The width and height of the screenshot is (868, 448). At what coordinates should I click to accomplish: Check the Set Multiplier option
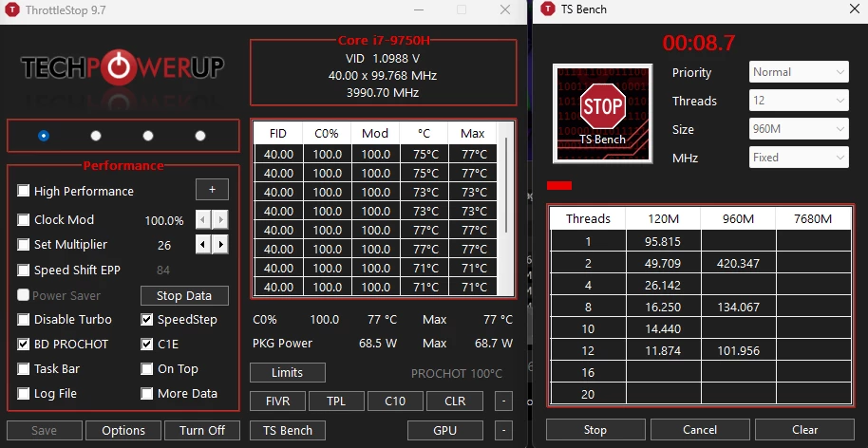point(23,245)
